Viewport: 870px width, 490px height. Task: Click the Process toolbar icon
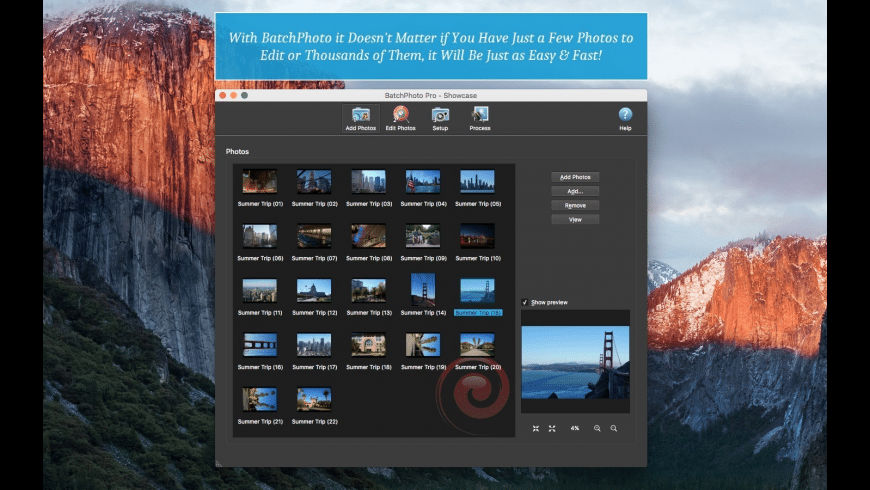480,118
